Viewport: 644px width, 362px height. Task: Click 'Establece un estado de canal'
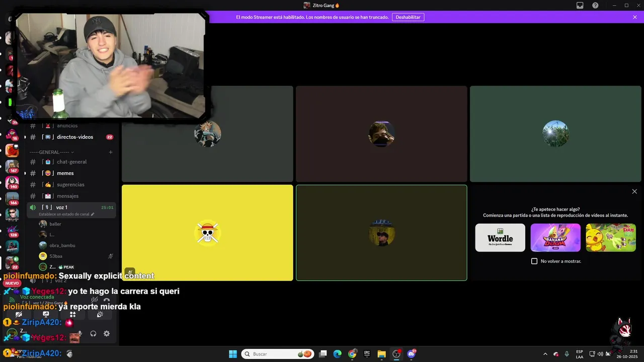coord(66,214)
